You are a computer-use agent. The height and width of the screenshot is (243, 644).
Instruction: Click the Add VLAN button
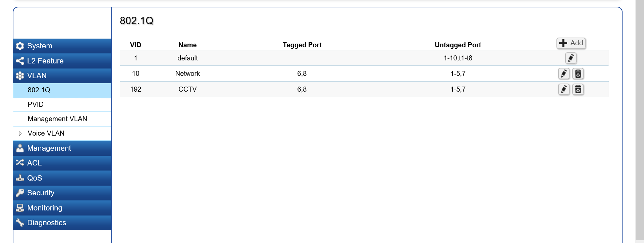tap(571, 43)
